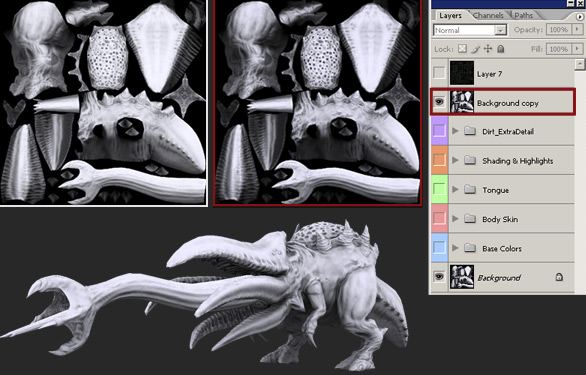Viewport: 586px width, 375px height.
Task: Select the Background layer thumbnail
Action: pos(462,277)
